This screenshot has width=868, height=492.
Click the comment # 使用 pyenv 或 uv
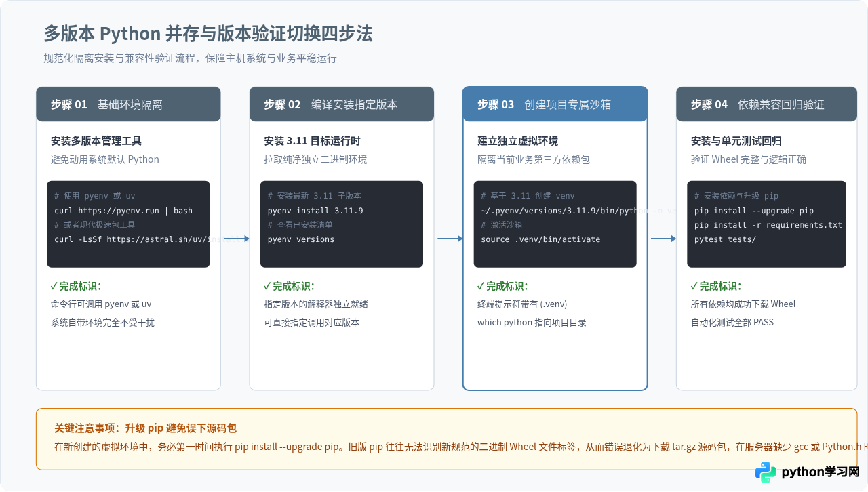click(x=95, y=196)
